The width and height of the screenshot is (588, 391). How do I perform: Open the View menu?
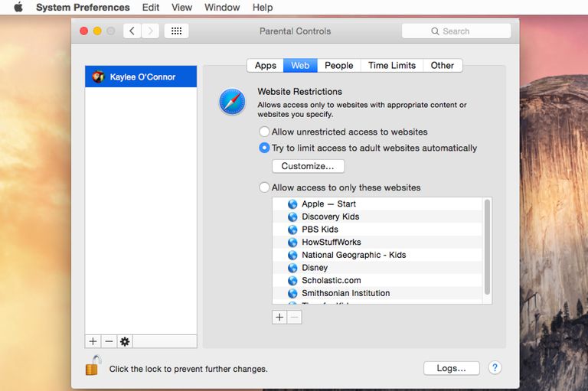pos(182,7)
